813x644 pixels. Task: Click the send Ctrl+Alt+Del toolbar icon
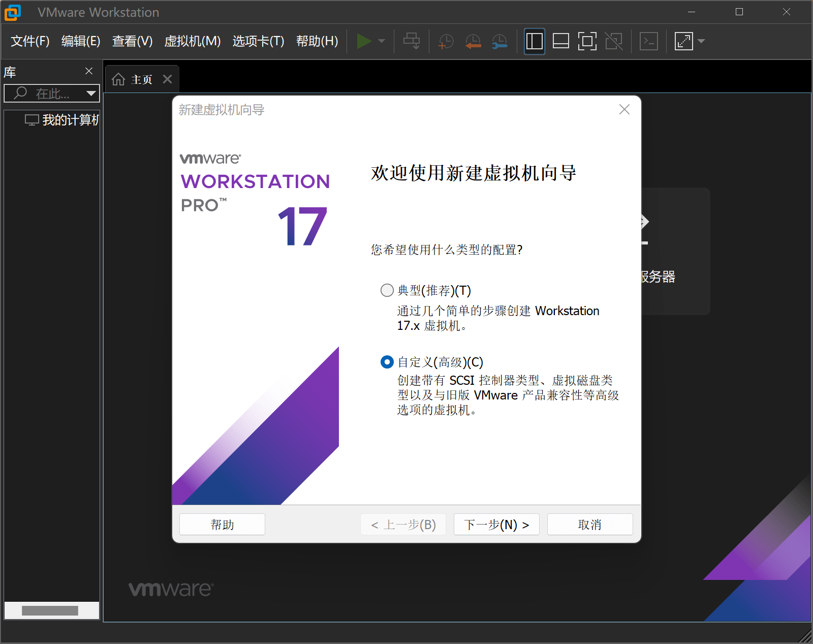[411, 41]
